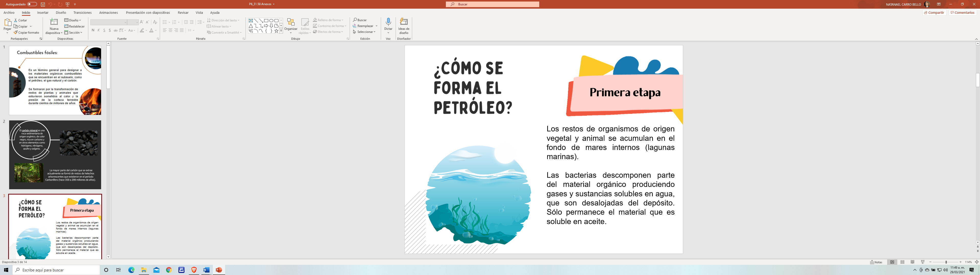Adjust the zoom slider handle
Image resolution: width=980 pixels, height=275 pixels.
[x=946, y=262]
